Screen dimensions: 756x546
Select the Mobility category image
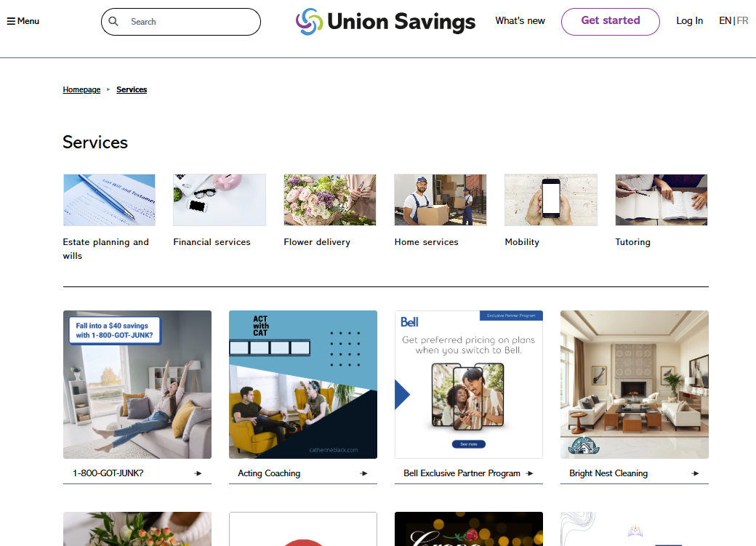(550, 200)
